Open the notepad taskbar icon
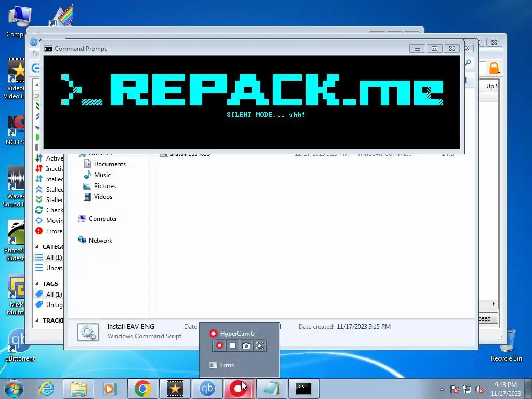This screenshot has height=399, width=532. pos(271,389)
